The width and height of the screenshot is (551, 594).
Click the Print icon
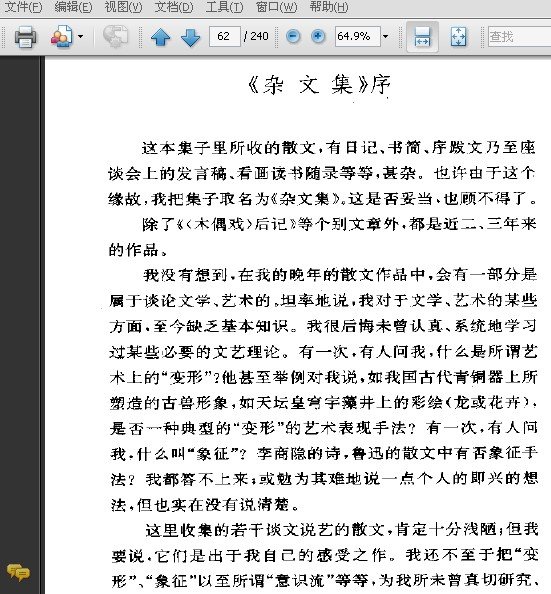click(x=25, y=37)
